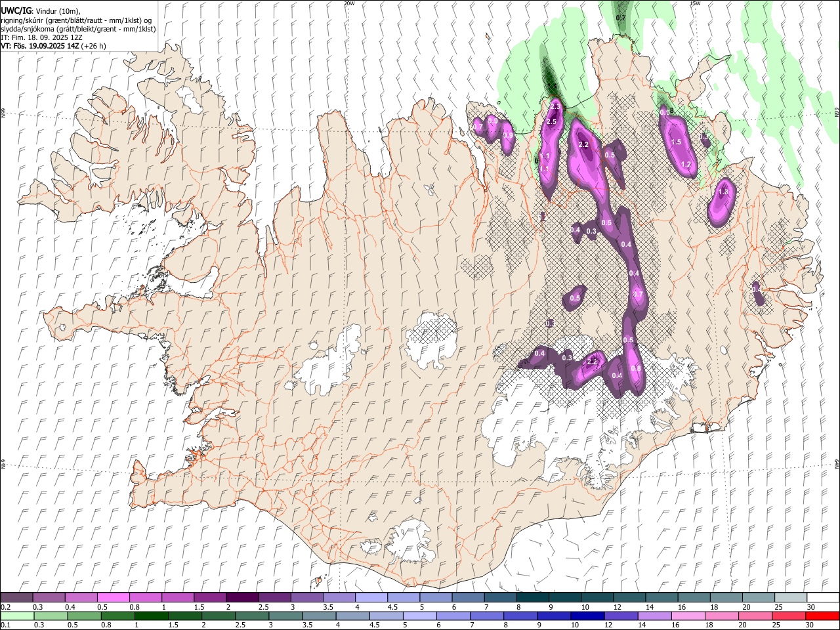This screenshot has height=630, width=840.
Task: Click the pale green 0.1 rain legend swatch
Action: tap(18, 616)
